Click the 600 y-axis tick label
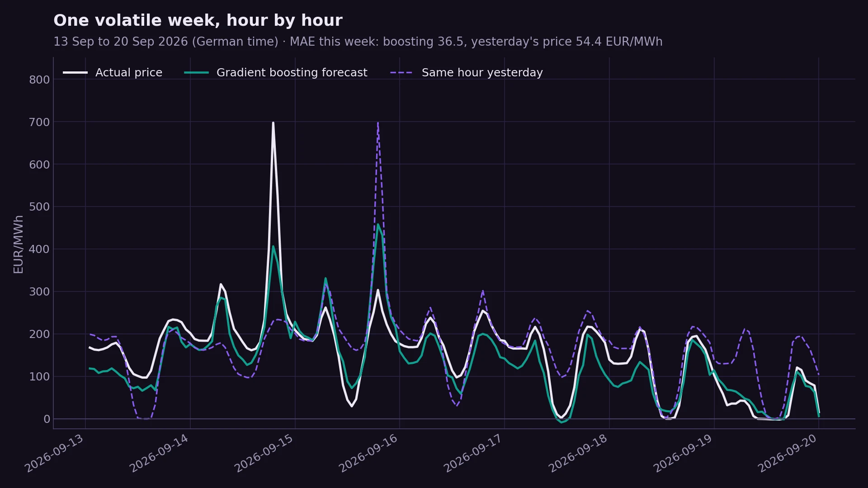Screen dimensions: 868x488 (39, 165)
